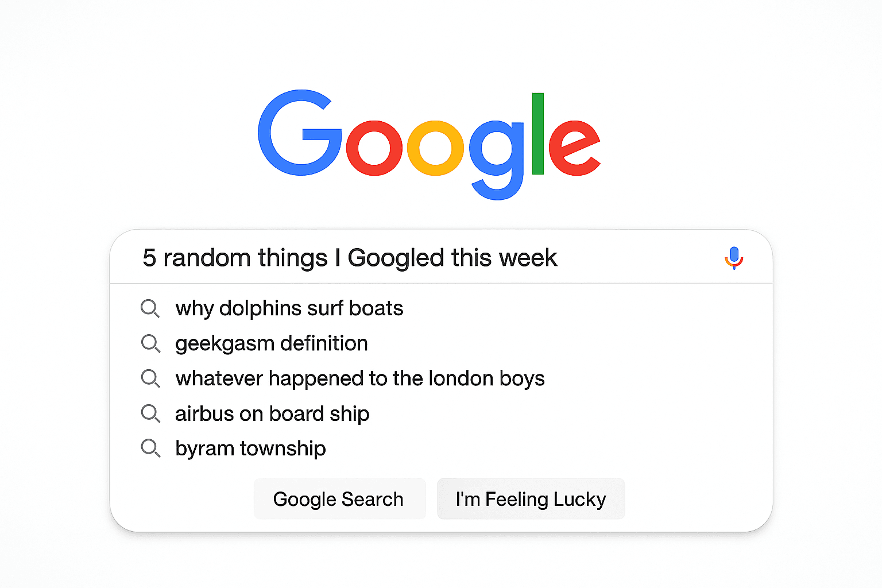Click the red letter e ending the logo
The width and height of the screenshot is (882, 588).
[x=573, y=148]
